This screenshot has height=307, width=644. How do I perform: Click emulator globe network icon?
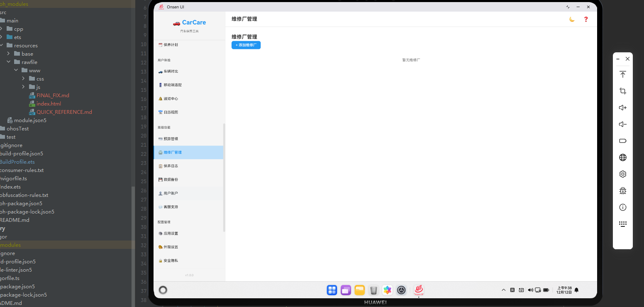(x=622, y=157)
